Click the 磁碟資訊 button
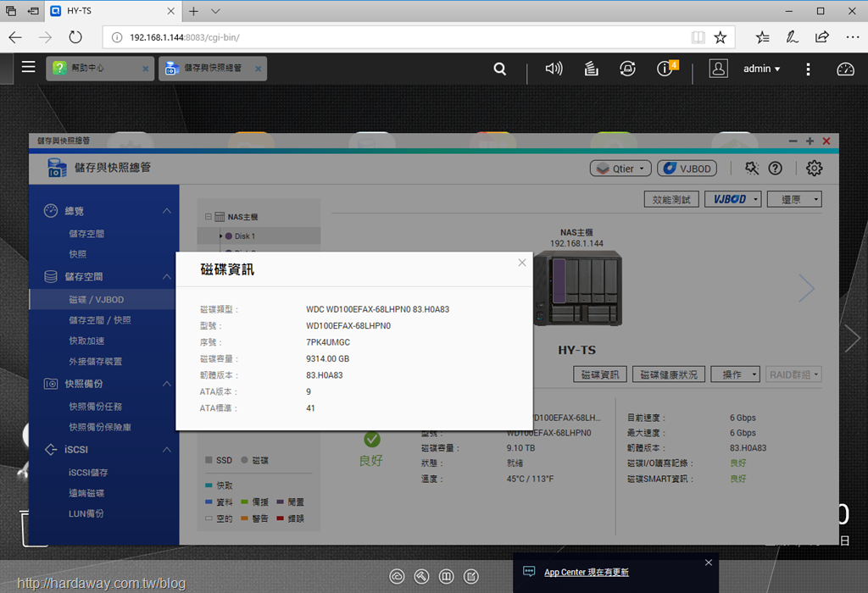 click(600, 374)
